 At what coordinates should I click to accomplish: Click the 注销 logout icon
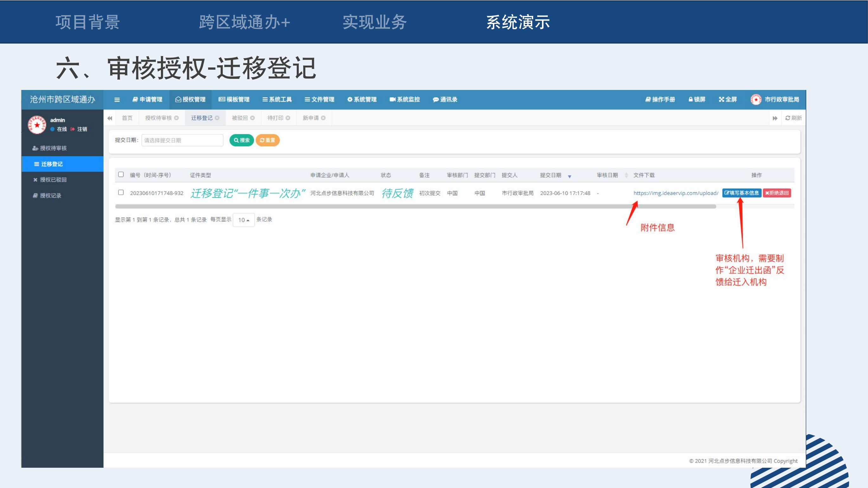(73, 129)
